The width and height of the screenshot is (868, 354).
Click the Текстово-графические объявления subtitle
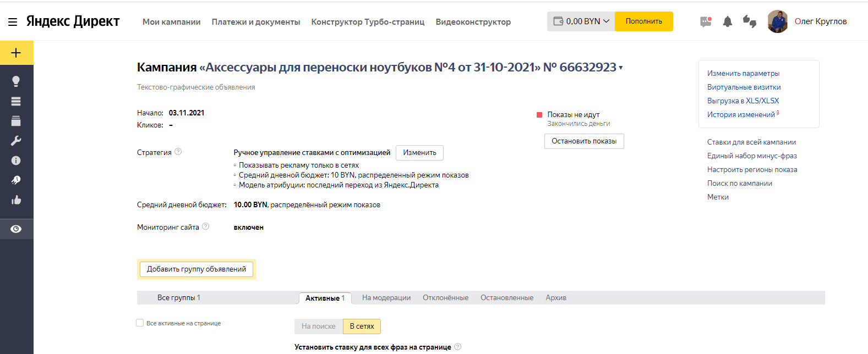tap(196, 87)
